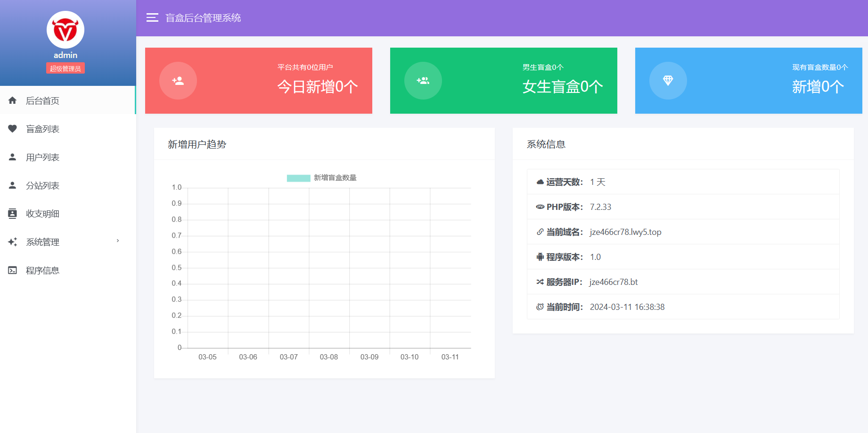Screen dimensions: 868x433
Task: Click the home icon beside 后台首页
Action: point(13,100)
